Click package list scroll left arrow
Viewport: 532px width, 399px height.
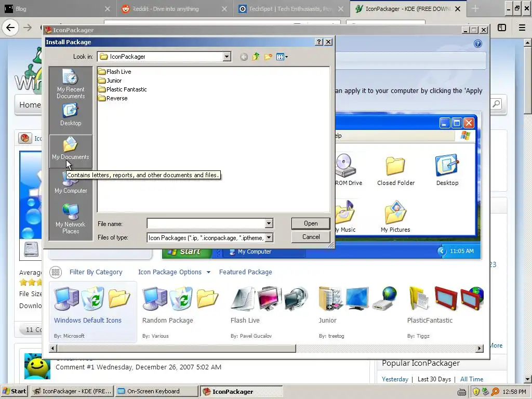click(x=52, y=349)
